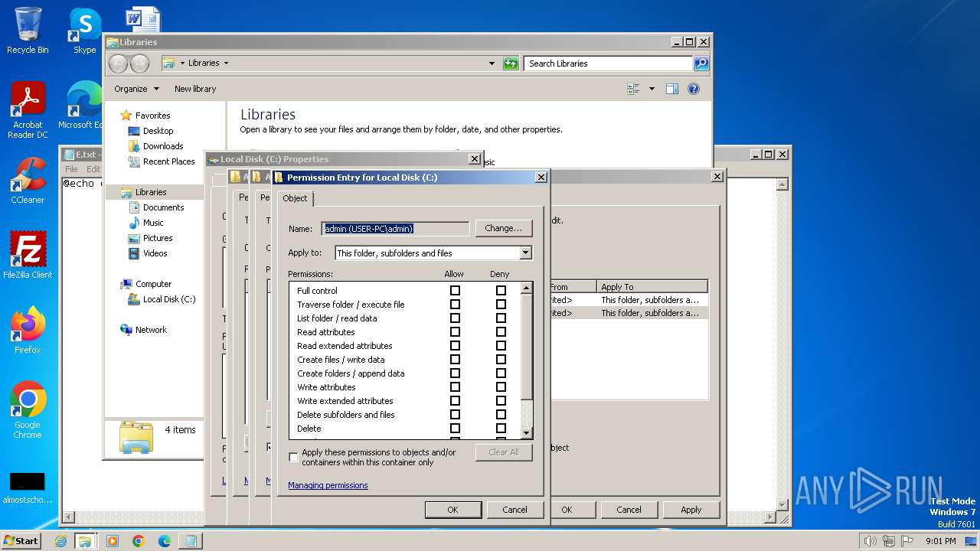This screenshot has height=551, width=980.
Task: Open the Organize dropdown menu
Action: (x=136, y=89)
